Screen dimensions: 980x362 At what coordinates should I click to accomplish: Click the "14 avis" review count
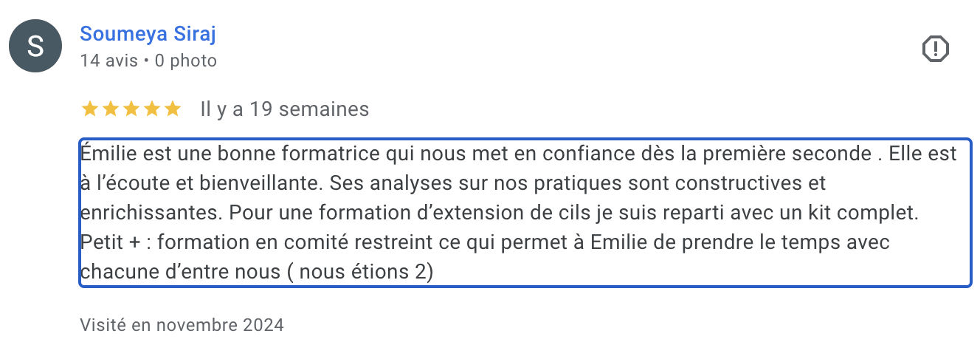click(x=108, y=61)
